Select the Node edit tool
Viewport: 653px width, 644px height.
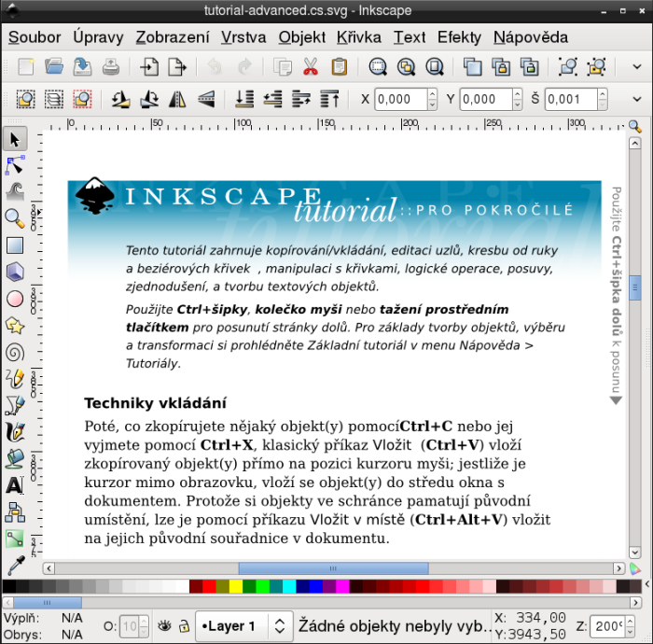[15, 166]
